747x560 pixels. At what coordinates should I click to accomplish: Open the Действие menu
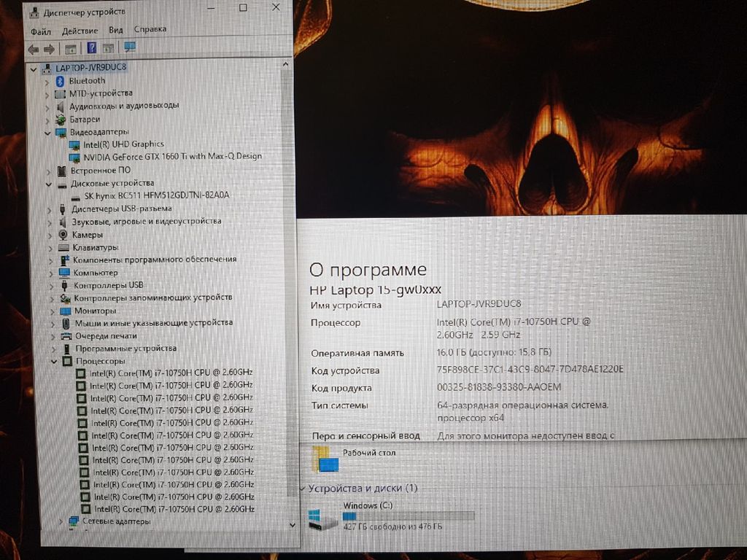[x=80, y=31]
